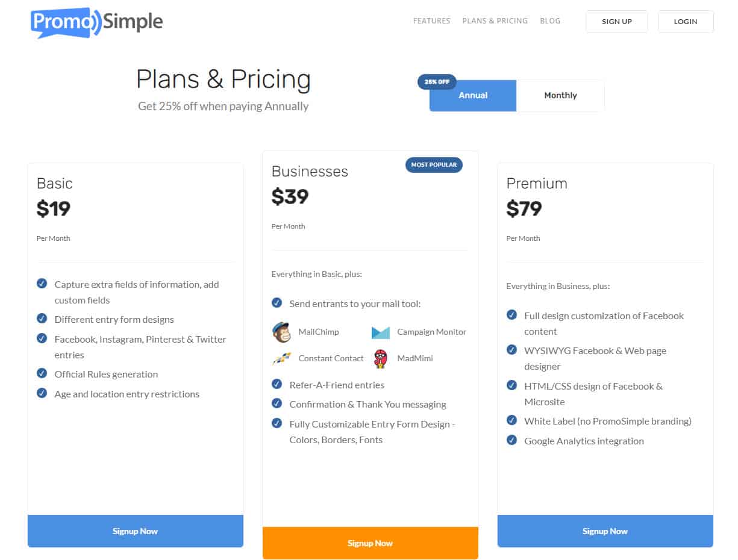
Task: Click the 25% OFF badge
Action: pyautogui.click(x=436, y=82)
